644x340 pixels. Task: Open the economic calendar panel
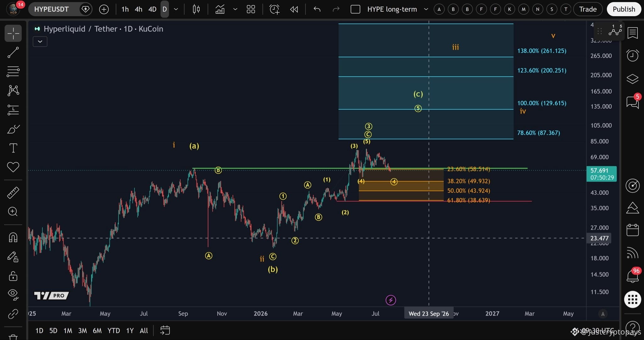coord(632,230)
